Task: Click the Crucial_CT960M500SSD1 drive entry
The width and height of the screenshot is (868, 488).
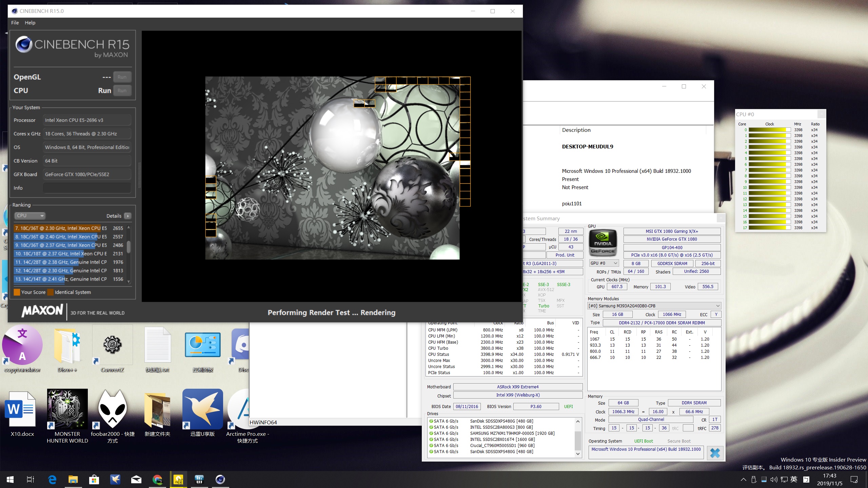Action: [x=502, y=446]
